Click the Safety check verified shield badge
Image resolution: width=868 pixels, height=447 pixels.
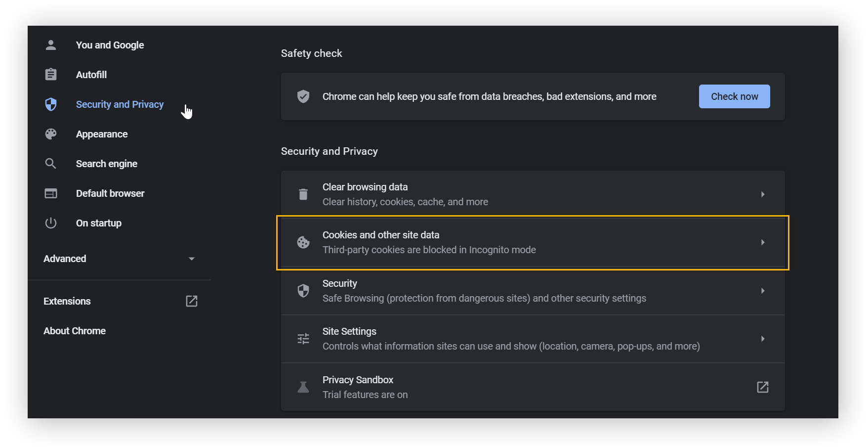pyautogui.click(x=303, y=96)
